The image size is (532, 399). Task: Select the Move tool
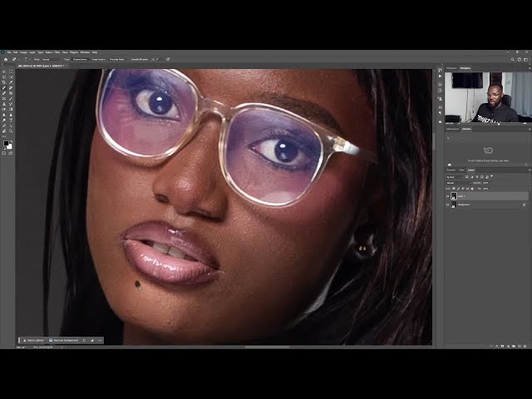[x=3, y=71]
